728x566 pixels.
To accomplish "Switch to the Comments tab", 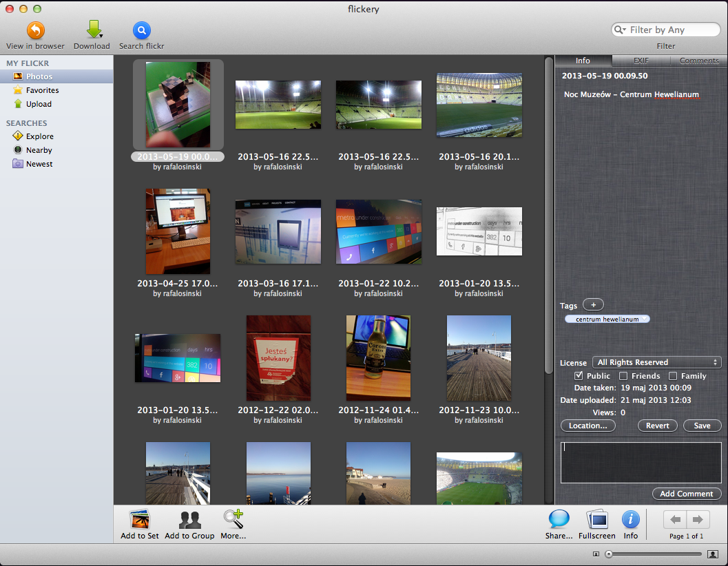I will point(698,61).
